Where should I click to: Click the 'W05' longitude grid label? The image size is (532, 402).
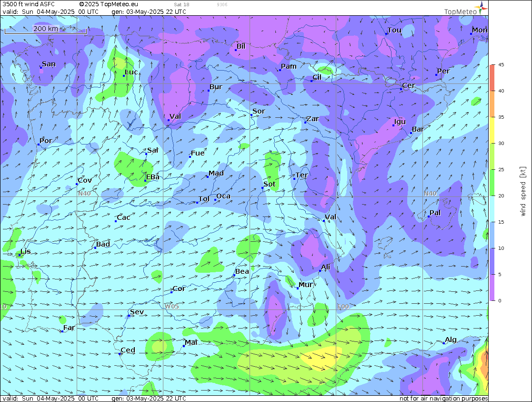(171, 307)
